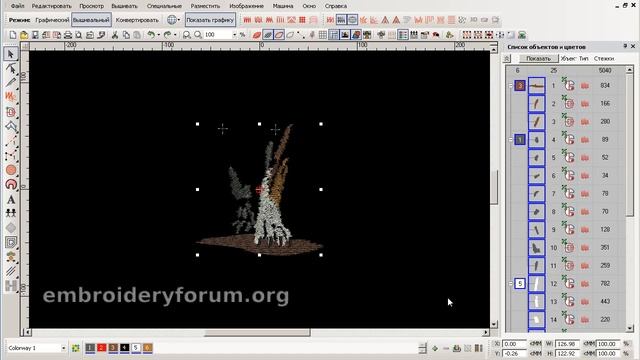Click the W width input field 126.98

click(x=567, y=344)
